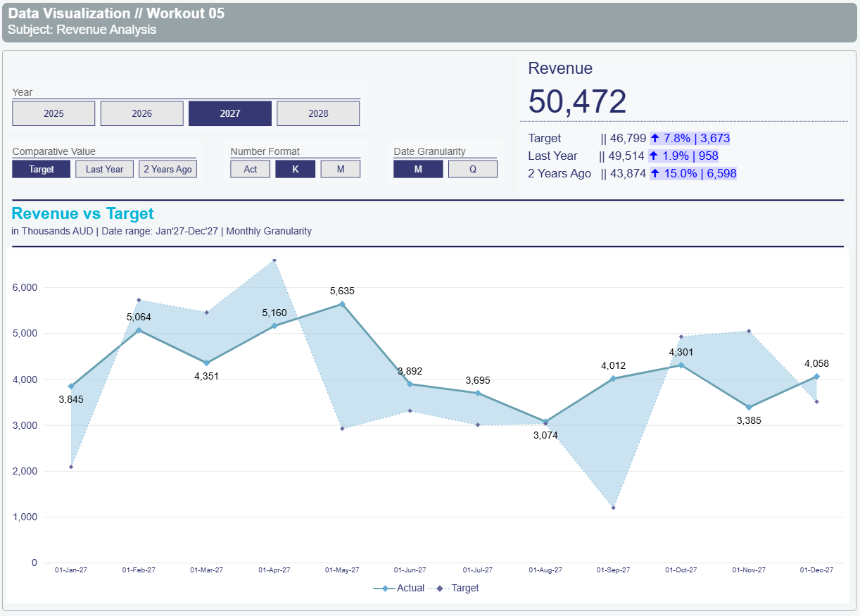Choose 2 Years Ago comparative value
The height and width of the screenshot is (616, 860).
click(x=167, y=169)
